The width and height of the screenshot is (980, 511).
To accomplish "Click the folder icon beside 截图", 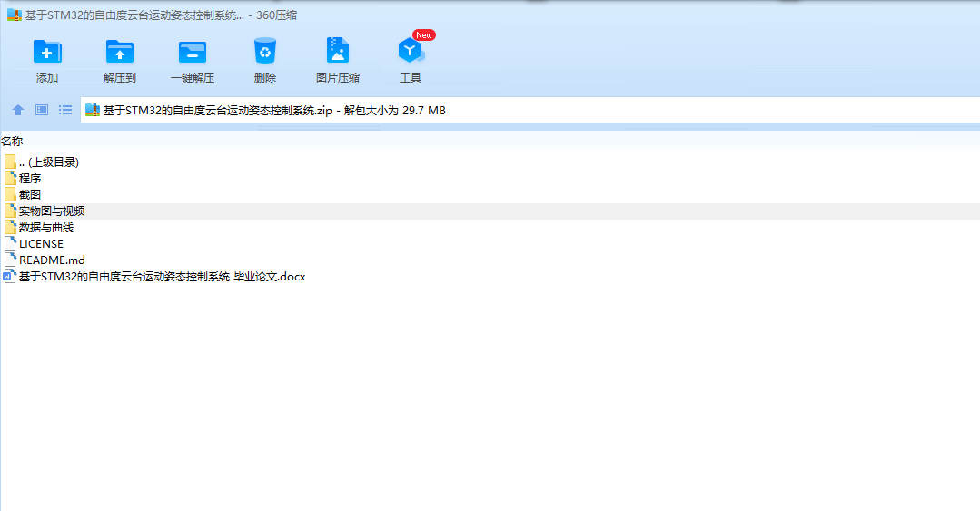I will (10, 194).
